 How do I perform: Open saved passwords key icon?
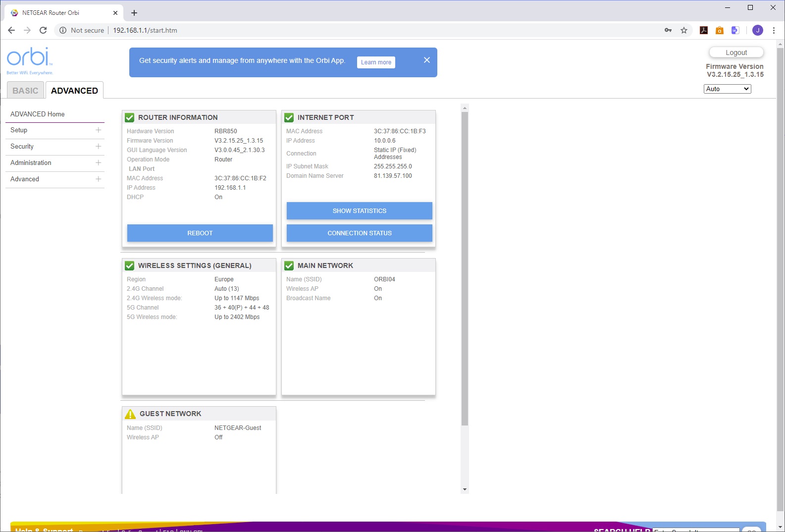point(668,30)
